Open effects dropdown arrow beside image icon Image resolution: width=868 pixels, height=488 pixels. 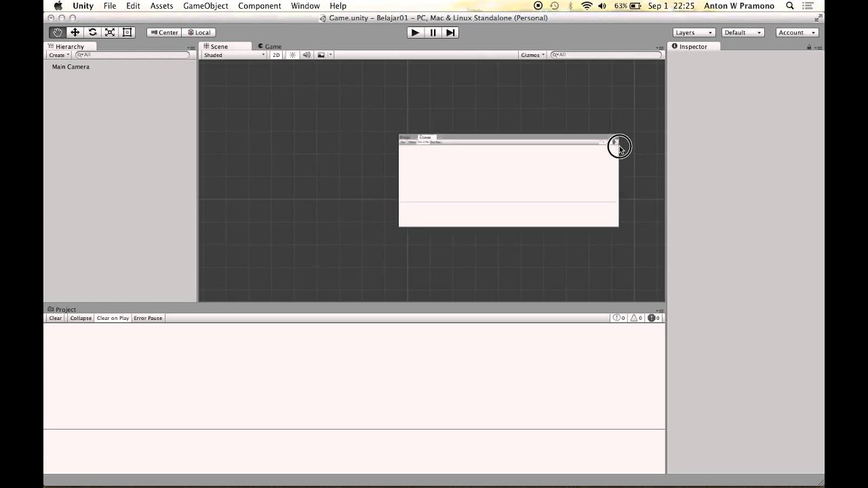point(330,55)
